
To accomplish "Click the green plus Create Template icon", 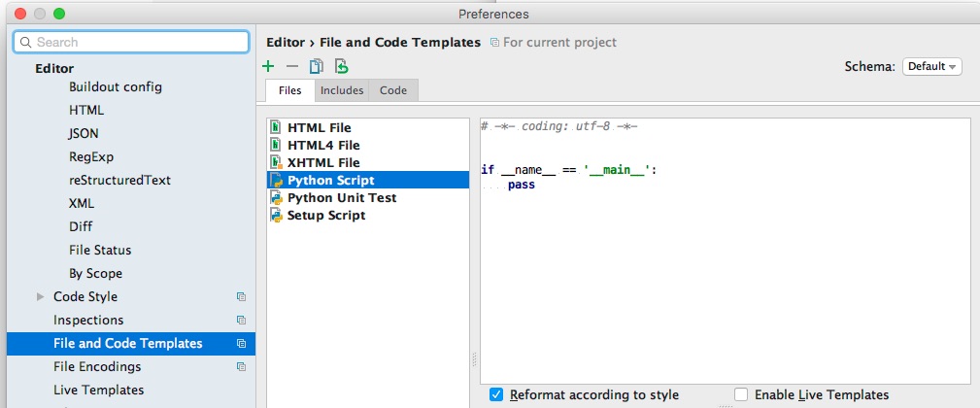I will click(269, 66).
